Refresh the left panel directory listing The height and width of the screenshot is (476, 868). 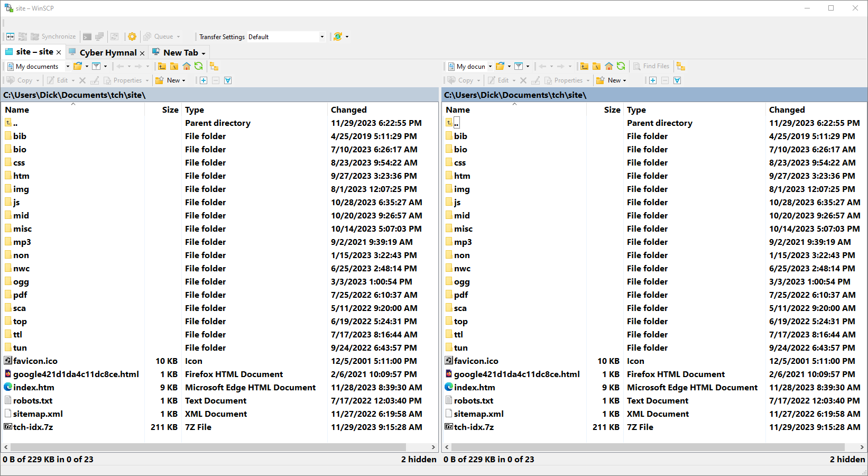199,66
